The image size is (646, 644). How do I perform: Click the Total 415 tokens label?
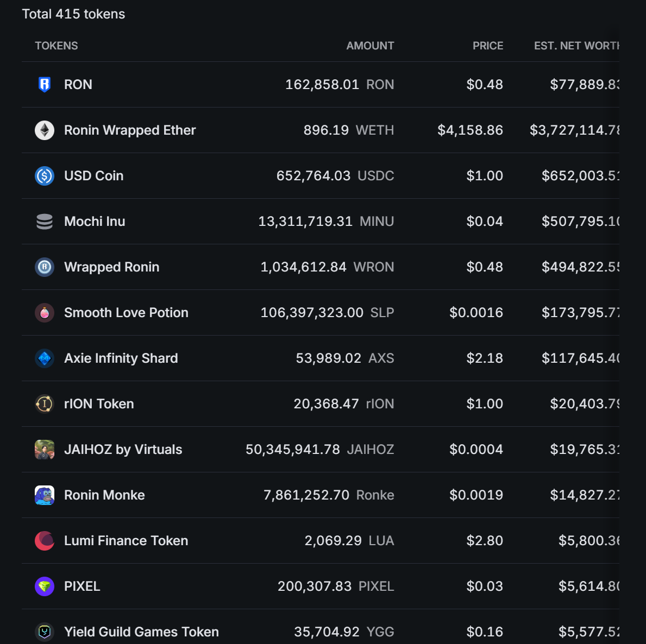[73, 14]
